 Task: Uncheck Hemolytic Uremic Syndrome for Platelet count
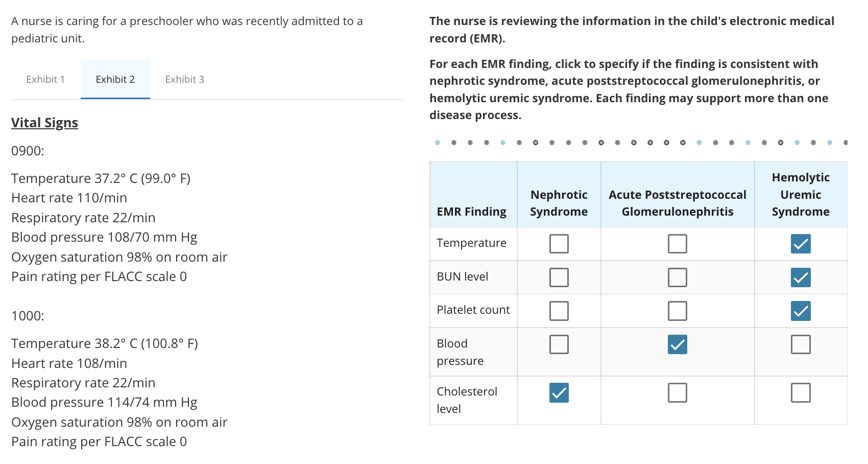(x=801, y=311)
